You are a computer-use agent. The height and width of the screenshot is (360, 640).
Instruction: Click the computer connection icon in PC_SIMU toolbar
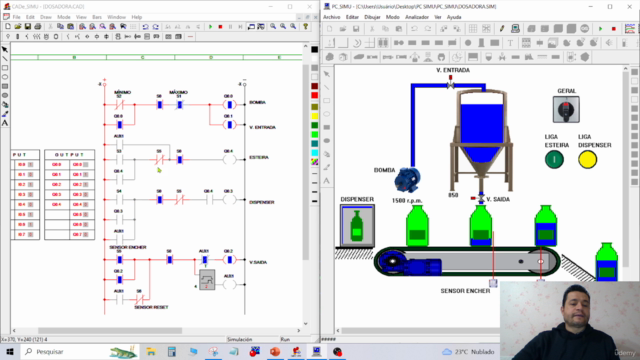click(515, 29)
